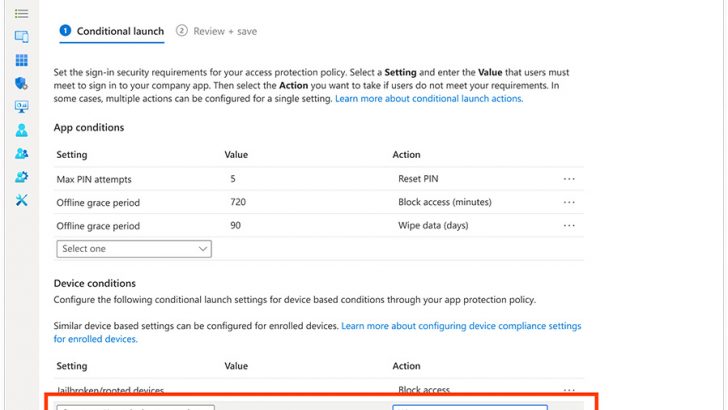Open options for Block access (minutes) row
This screenshot has width=728, height=410.
pos(569,202)
